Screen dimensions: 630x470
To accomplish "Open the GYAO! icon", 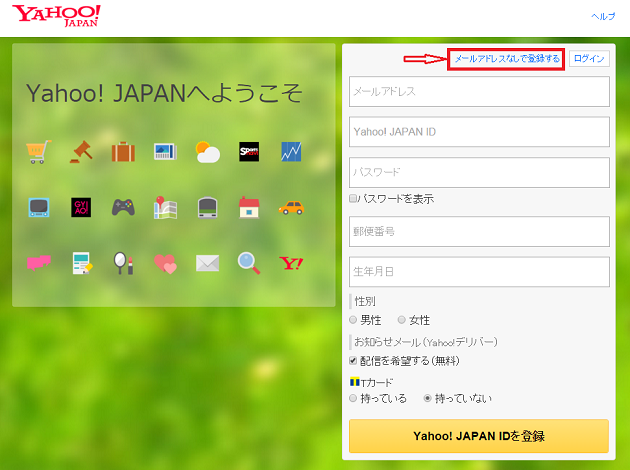I will [81, 207].
